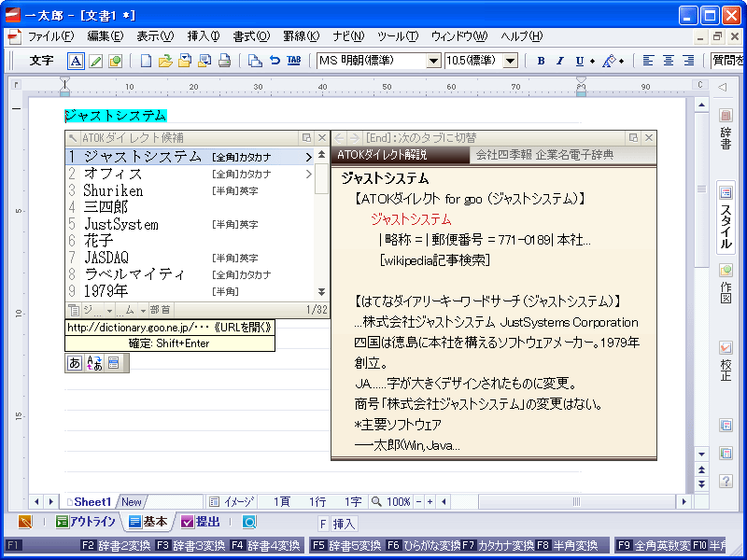
Task: Click the undo arrow icon
Action: click(275, 61)
